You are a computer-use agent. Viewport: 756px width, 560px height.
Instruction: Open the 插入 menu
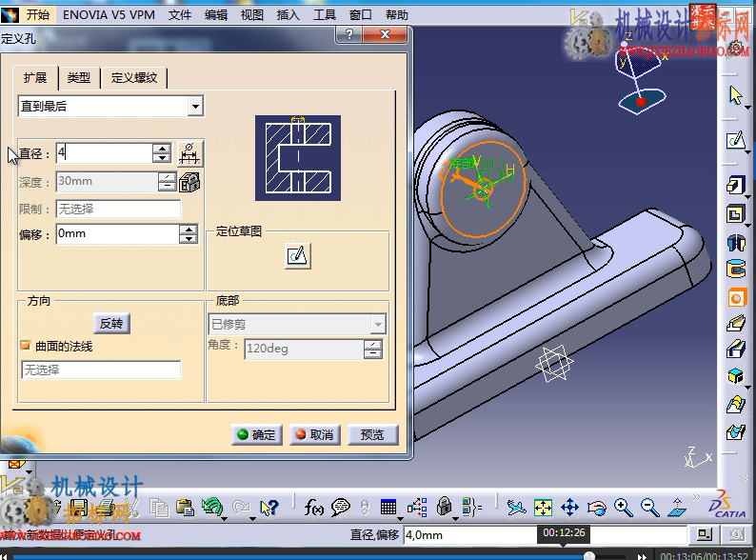pyautogui.click(x=288, y=15)
